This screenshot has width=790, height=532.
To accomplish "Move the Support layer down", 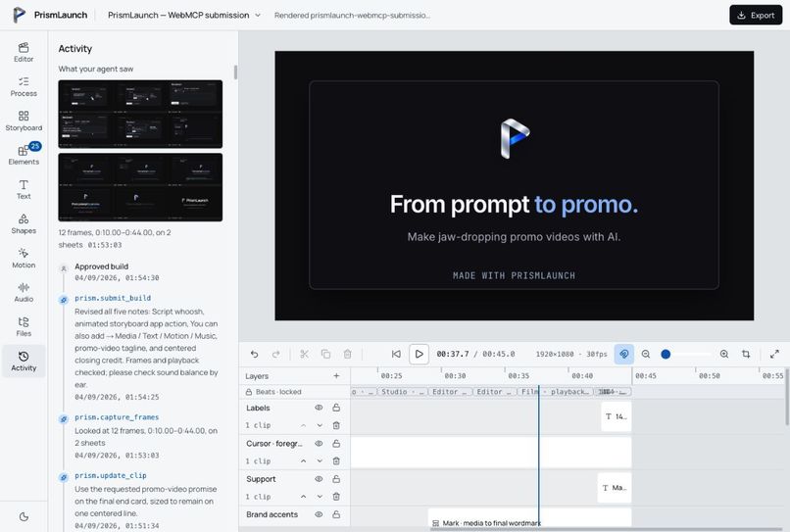I will (x=320, y=497).
